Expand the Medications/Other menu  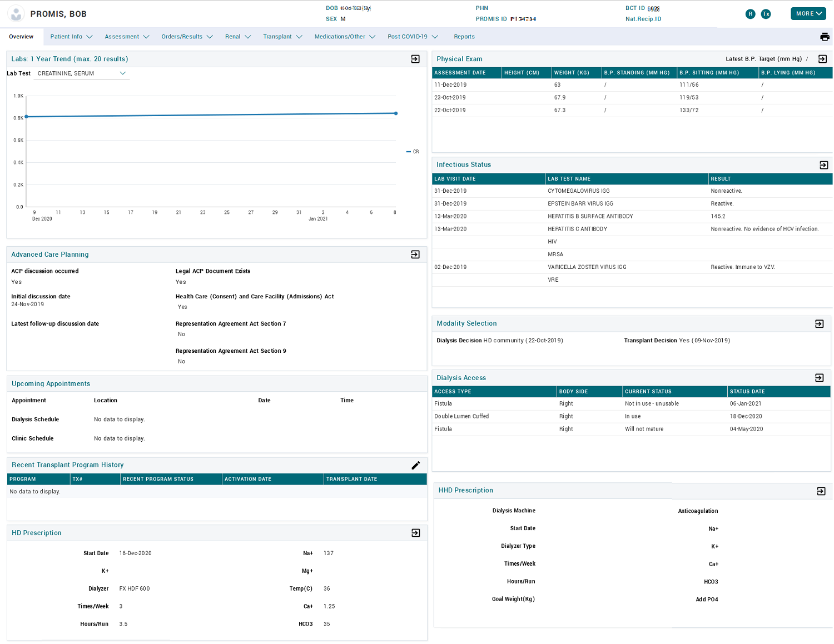pyautogui.click(x=345, y=37)
